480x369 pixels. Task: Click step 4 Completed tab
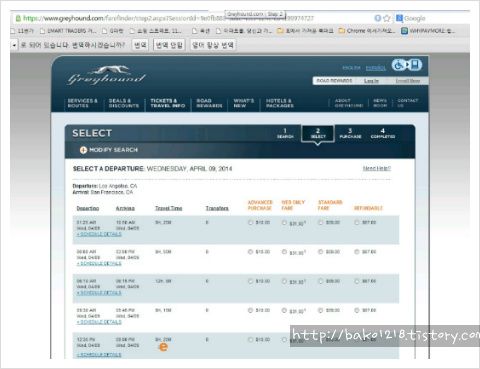tap(383, 133)
